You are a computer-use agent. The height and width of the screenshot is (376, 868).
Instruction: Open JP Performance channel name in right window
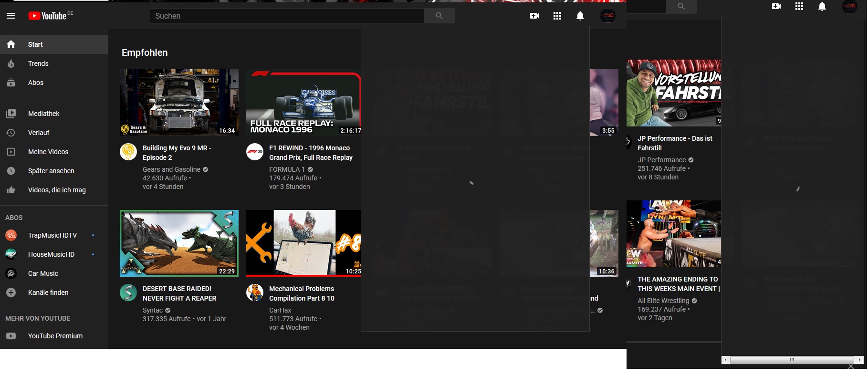coord(662,160)
